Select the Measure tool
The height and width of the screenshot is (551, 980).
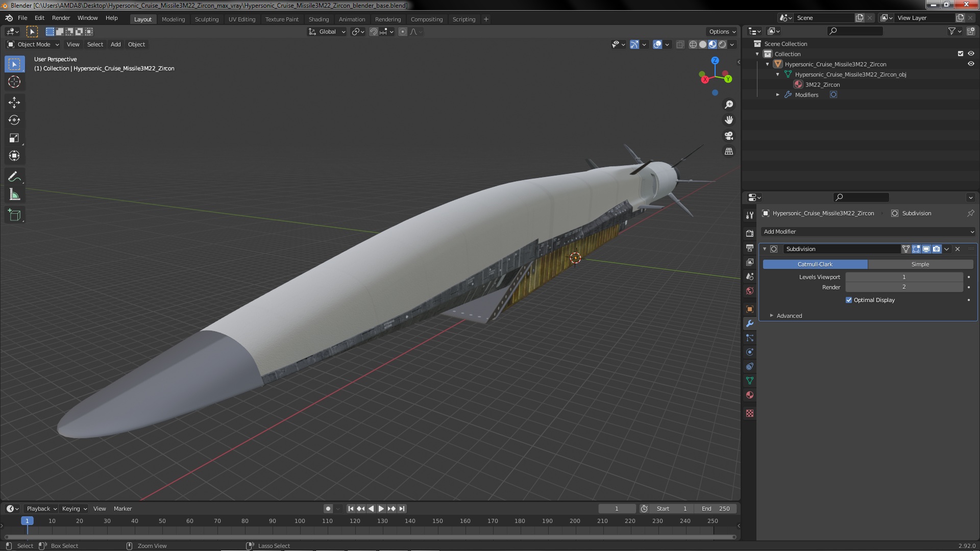click(14, 194)
